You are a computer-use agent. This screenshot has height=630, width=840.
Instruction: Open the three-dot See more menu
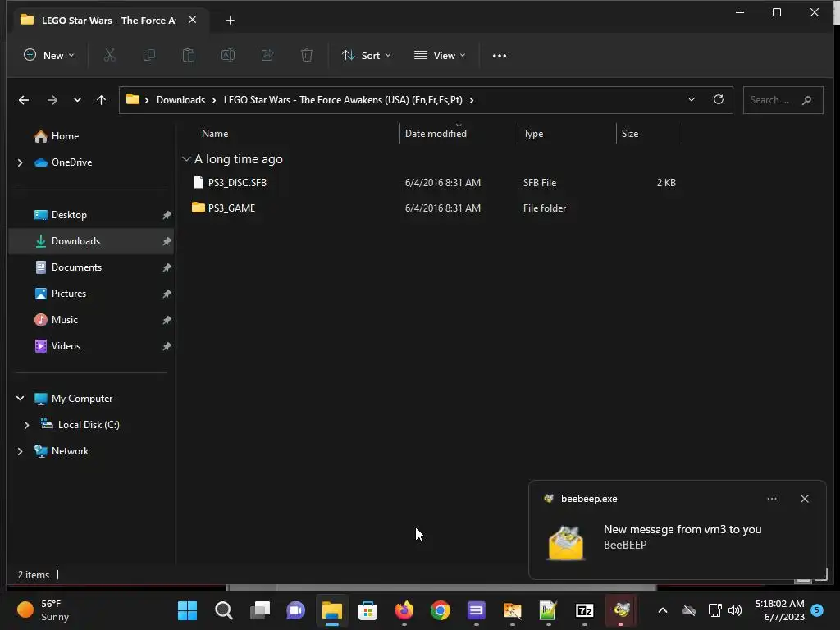(x=500, y=55)
